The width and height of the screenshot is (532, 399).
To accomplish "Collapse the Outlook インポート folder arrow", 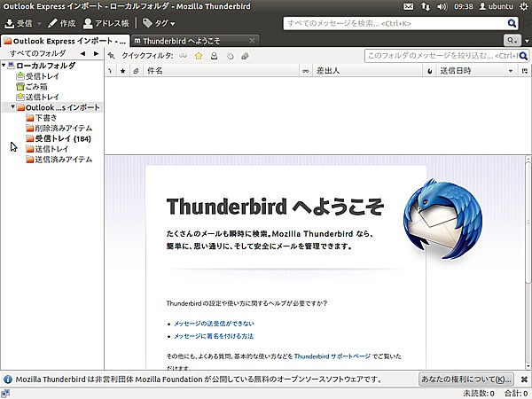I will pyautogui.click(x=13, y=107).
